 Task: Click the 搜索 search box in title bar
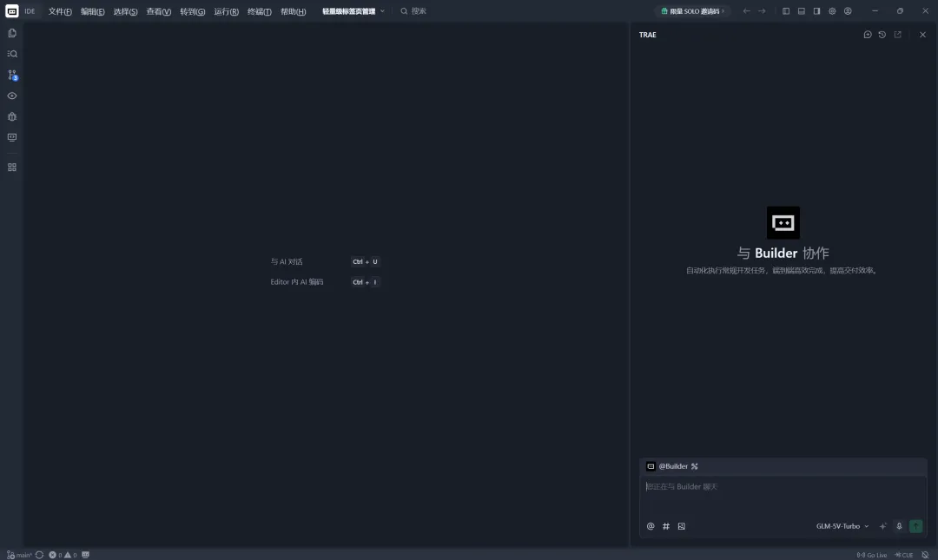coord(413,11)
